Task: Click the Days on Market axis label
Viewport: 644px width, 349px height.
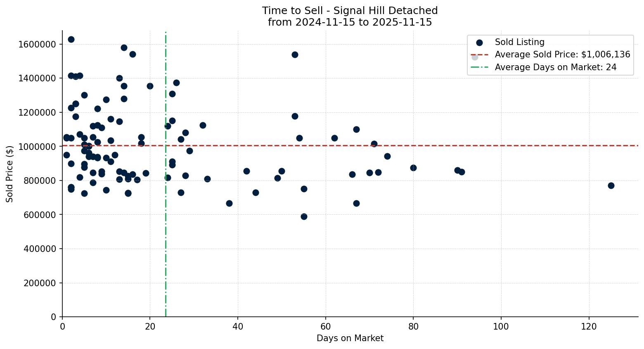Action: click(x=350, y=338)
